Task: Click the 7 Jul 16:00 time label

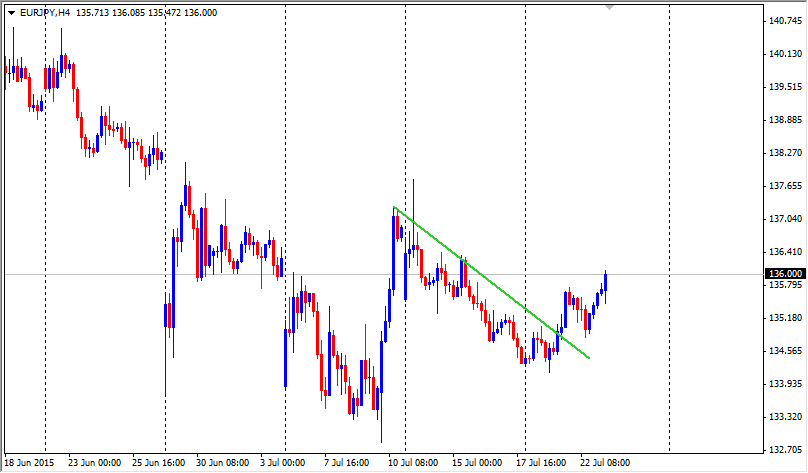Action: (346, 463)
